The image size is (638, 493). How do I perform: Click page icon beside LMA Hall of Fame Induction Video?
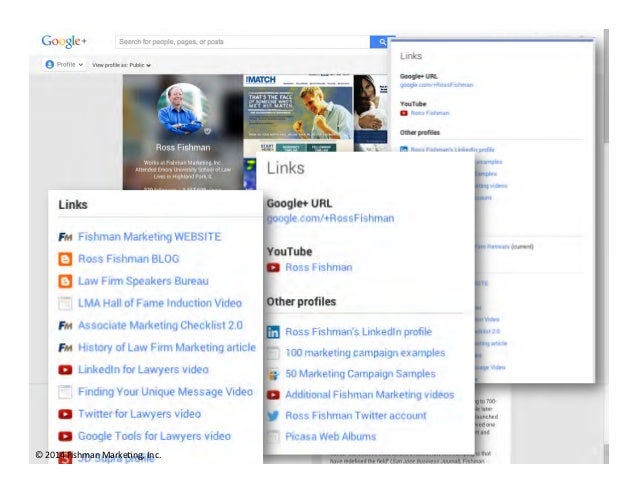tap(65, 303)
